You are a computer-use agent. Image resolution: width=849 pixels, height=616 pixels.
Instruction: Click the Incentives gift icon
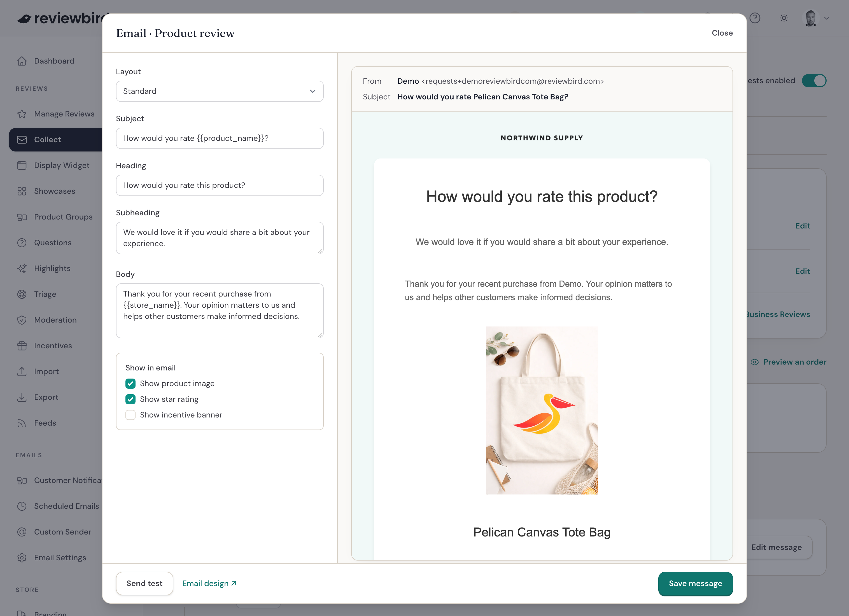coord(22,346)
